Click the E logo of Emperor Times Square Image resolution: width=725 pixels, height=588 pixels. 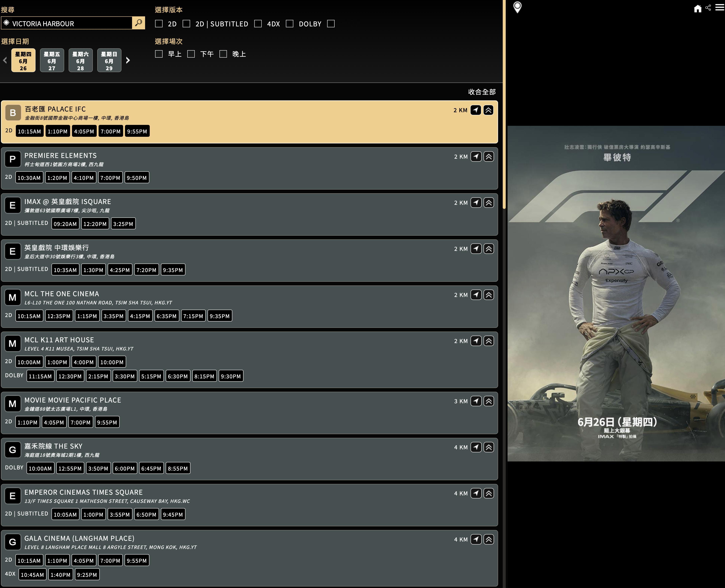pyautogui.click(x=12, y=495)
